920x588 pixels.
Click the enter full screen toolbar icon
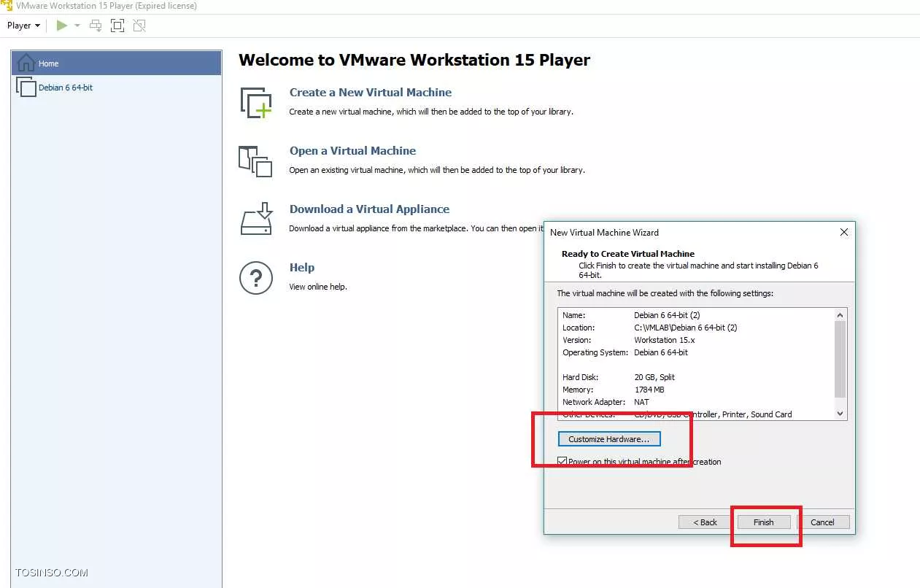[x=117, y=26]
